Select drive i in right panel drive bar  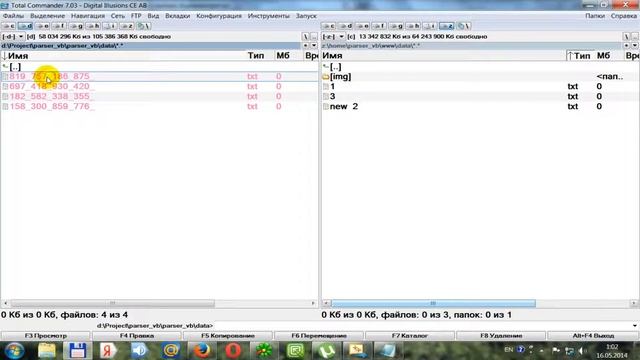click(x=430, y=26)
